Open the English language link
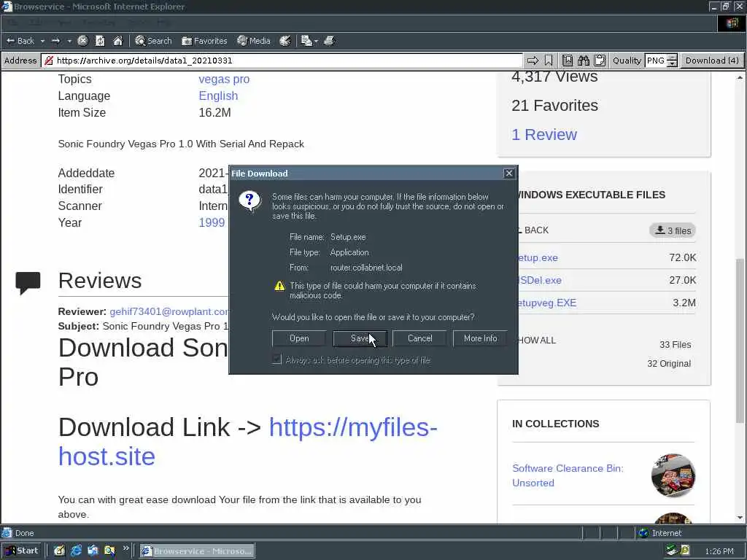 click(x=218, y=96)
